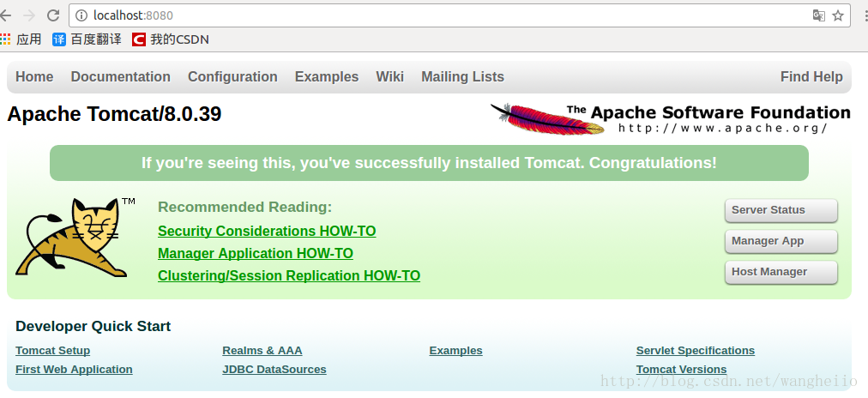
Task: Open the 我的CSDN bookmark
Action: click(x=171, y=39)
